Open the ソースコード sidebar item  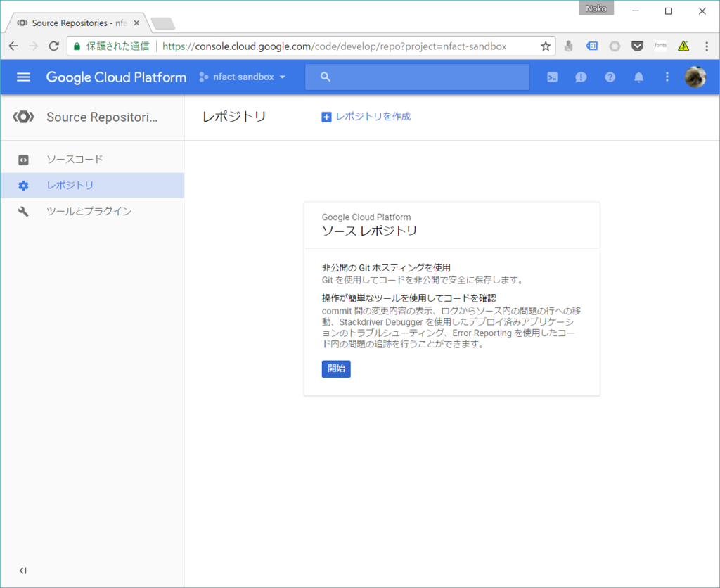(x=92, y=160)
